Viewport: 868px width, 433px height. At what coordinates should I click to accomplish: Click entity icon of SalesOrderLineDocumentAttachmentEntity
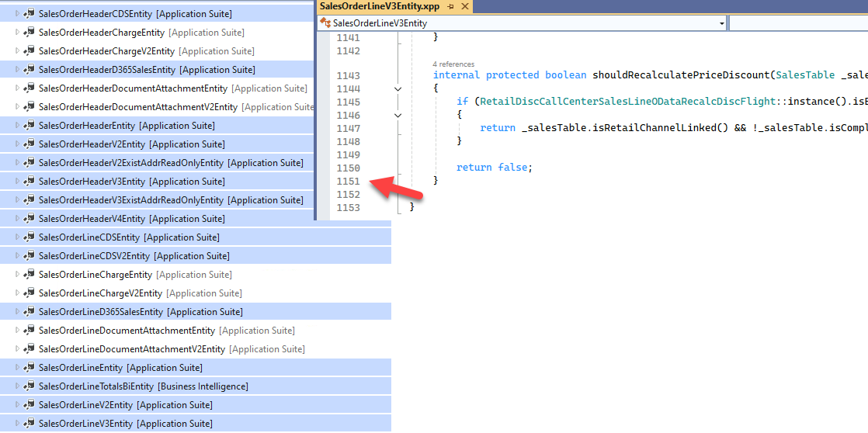[x=30, y=330]
